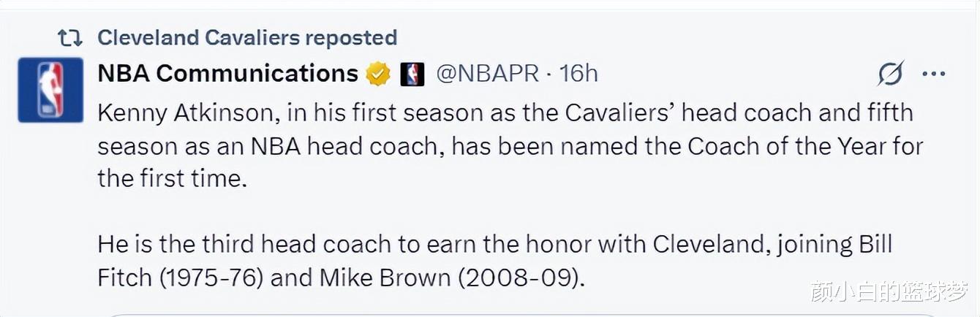Click Bill Fitch's name in the second paragraph
980x317 pixels.
click(x=494, y=261)
